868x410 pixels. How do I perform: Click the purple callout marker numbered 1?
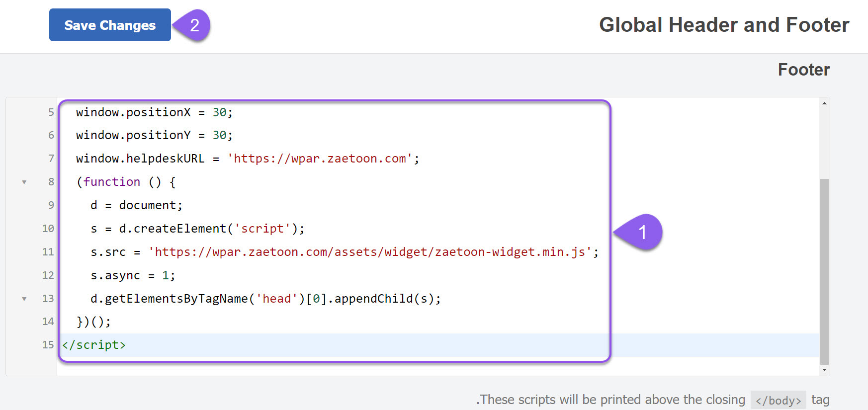(639, 232)
